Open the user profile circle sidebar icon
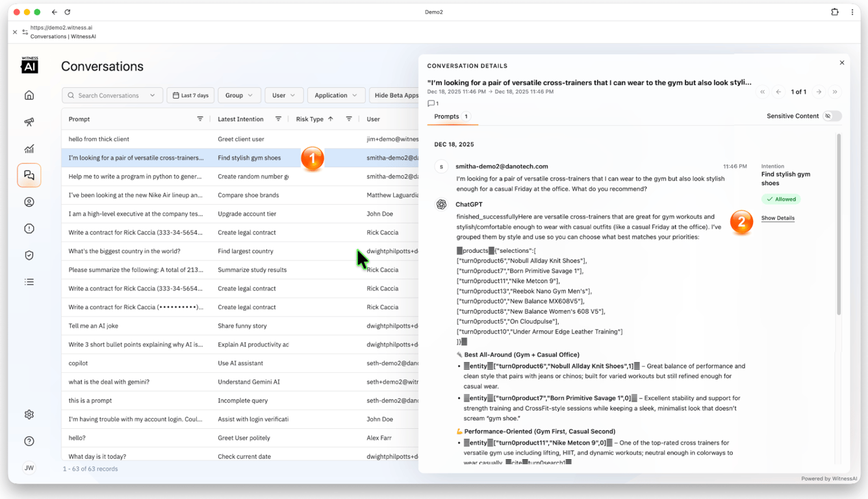The height and width of the screenshot is (499, 868). click(29, 202)
